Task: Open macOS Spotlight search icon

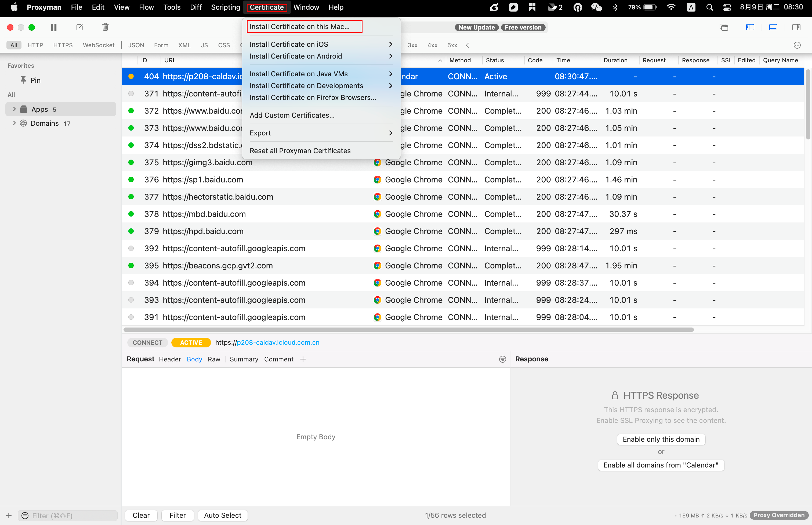Action: 709,7
